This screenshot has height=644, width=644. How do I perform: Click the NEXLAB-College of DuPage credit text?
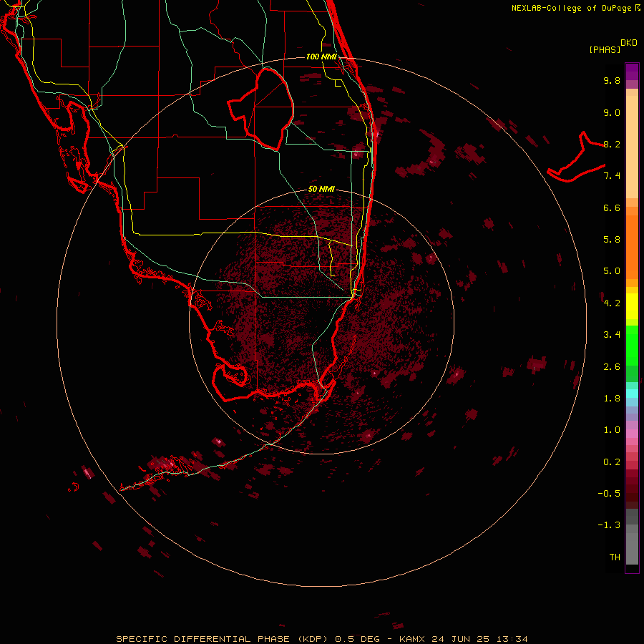click(571, 8)
